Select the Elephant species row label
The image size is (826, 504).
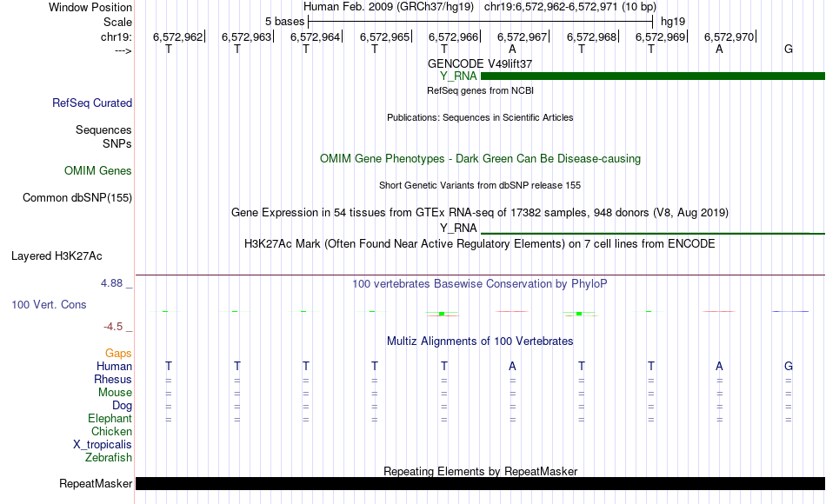pyautogui.click(x=110, y=419)
